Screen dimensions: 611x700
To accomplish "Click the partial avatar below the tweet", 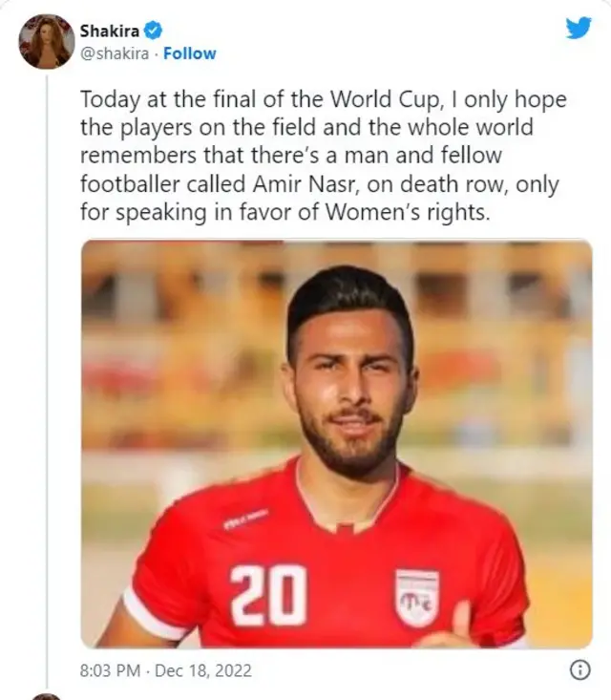I will tap(47, 696).
